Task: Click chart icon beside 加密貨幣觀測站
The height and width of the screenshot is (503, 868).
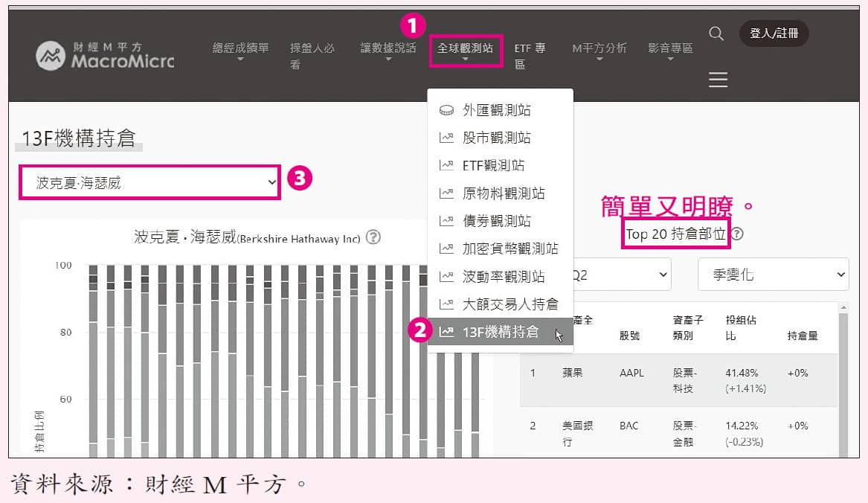Action: click(446, 249)
